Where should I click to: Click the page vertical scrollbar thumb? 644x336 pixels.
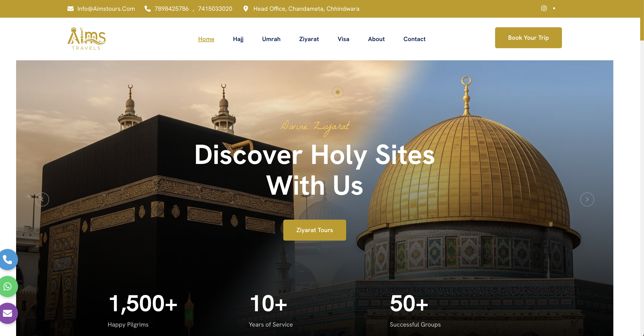point(642,20)
